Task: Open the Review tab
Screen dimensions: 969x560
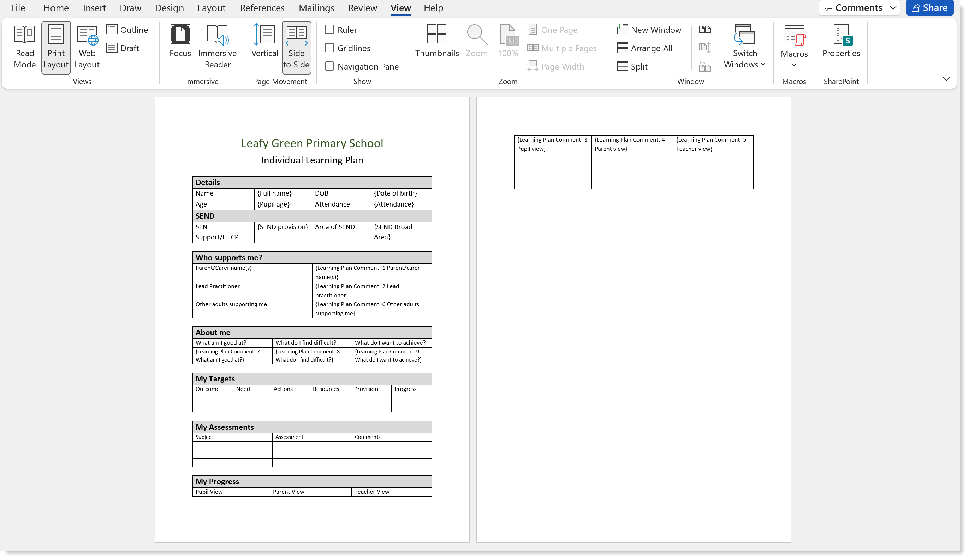Action: [362, 8]
